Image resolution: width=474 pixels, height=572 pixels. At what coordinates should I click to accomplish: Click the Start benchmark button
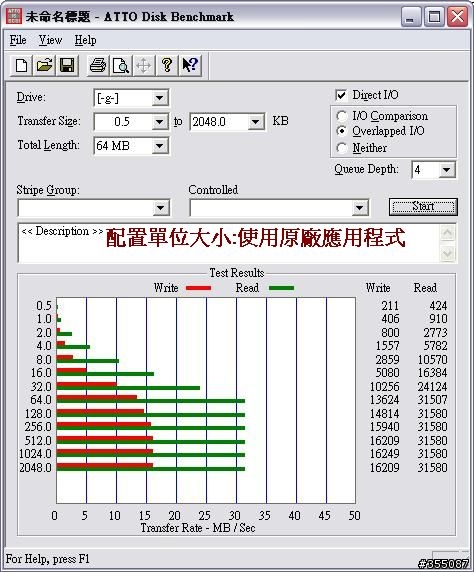click(423, 207)
